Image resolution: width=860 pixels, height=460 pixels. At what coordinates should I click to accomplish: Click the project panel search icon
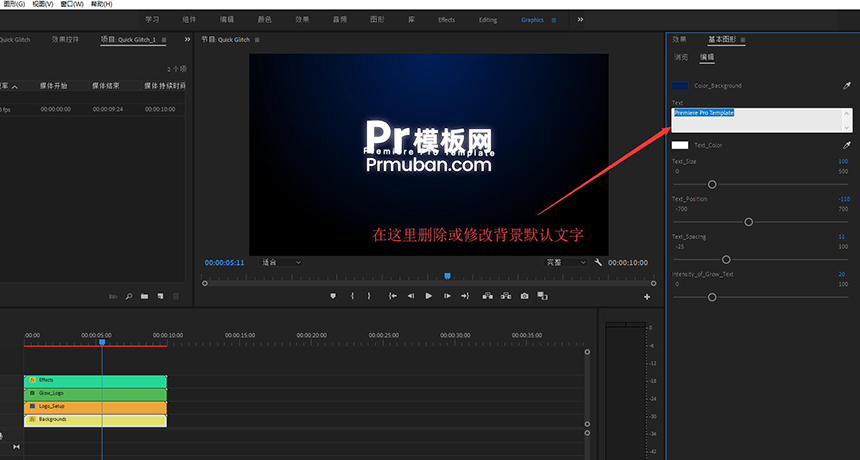point(129,297)
